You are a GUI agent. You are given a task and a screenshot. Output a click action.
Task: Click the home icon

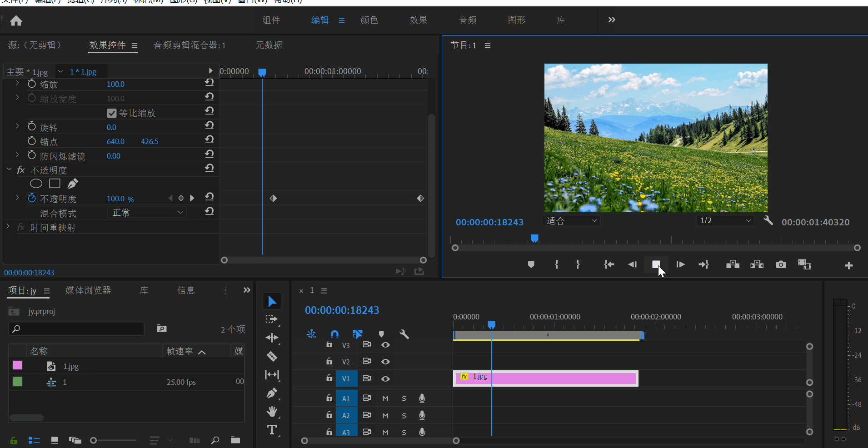(16, 20)
